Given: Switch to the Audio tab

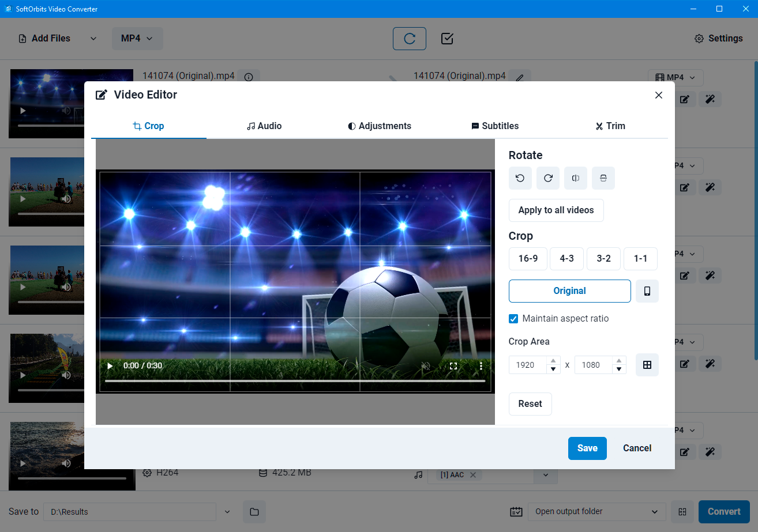Looking at the screenshot, I should (x=264, y=126).
